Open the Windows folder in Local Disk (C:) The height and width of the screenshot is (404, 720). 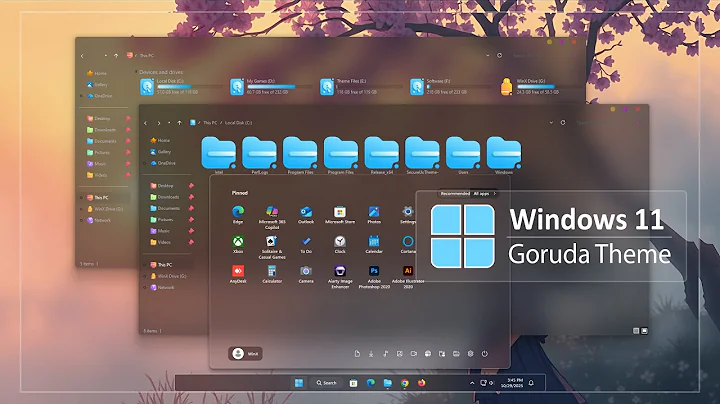[x=504, y=155]
